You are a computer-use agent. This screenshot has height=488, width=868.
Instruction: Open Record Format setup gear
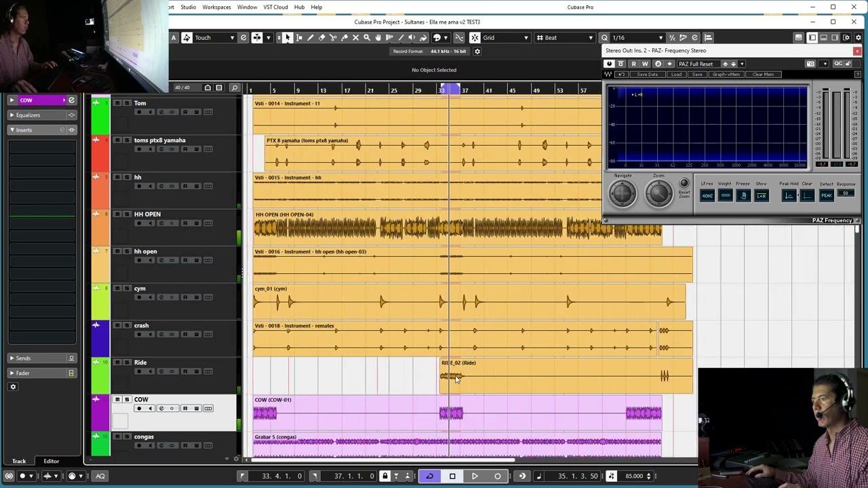click(477, 52)
